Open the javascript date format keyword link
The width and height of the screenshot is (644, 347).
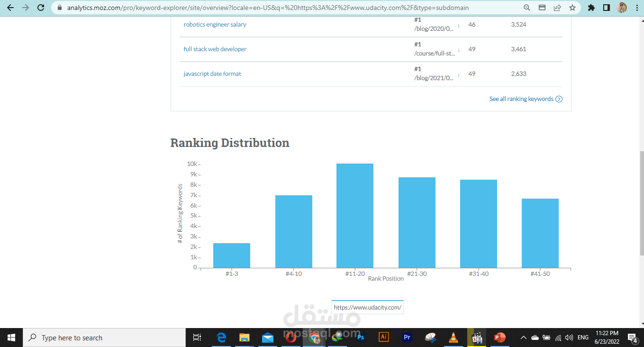pos(212,73)
